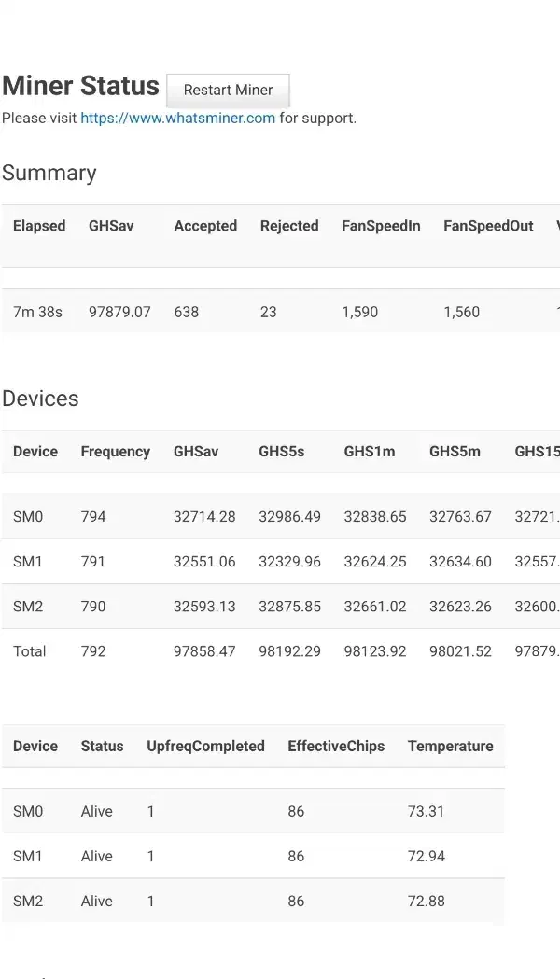This screenshot has height=979, width=560.
Task: Click the Accepted column header
Action: 205,226
